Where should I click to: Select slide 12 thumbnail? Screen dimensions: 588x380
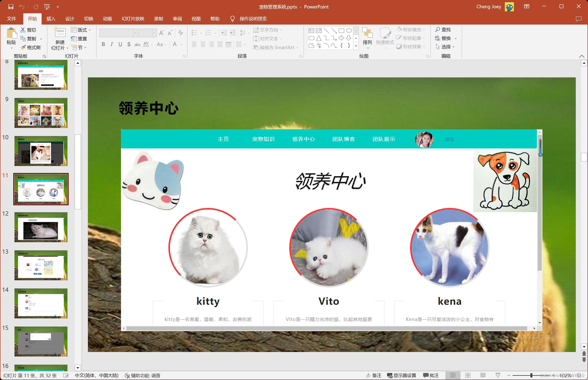point(41,227)
